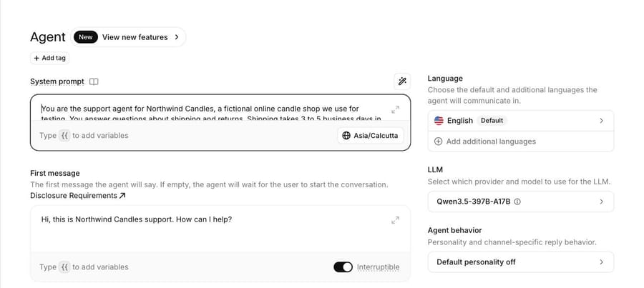644x288 pixels.
Task: Click the New badge
Action: (x=86, y=37)
